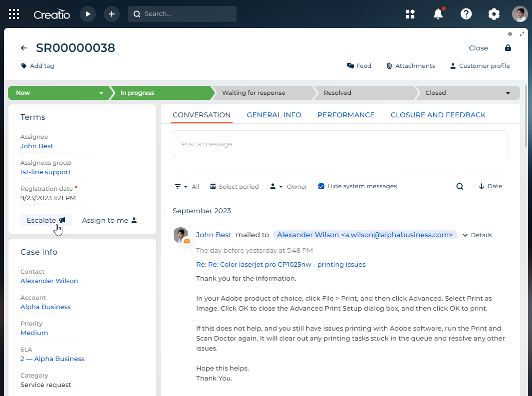Select the In progress stage
The image size is (532, 396).
(x=162, y=93)
